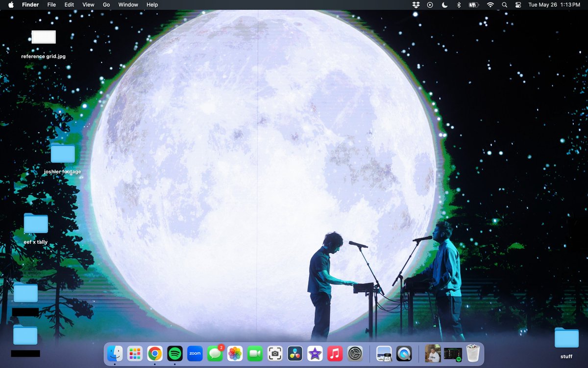Image resolution: width=588 pixels, height=368 pixels.
Task: Click the 'joshler footage' folder label
Action: click(x=63, y=172)
